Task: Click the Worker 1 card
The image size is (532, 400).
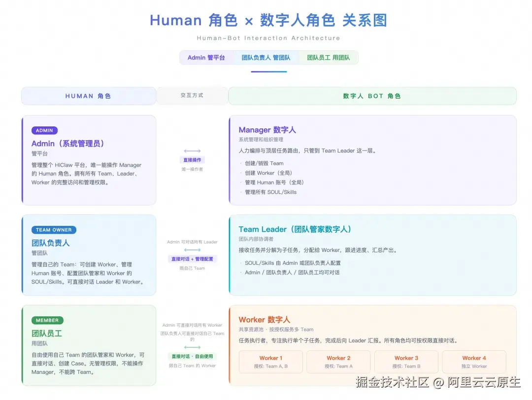Action: coord(270,361)
